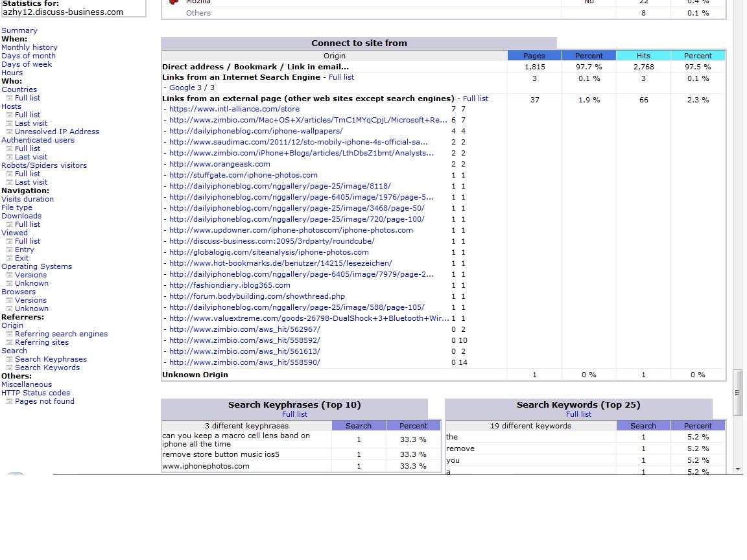Open the File type link

[17, 207]
